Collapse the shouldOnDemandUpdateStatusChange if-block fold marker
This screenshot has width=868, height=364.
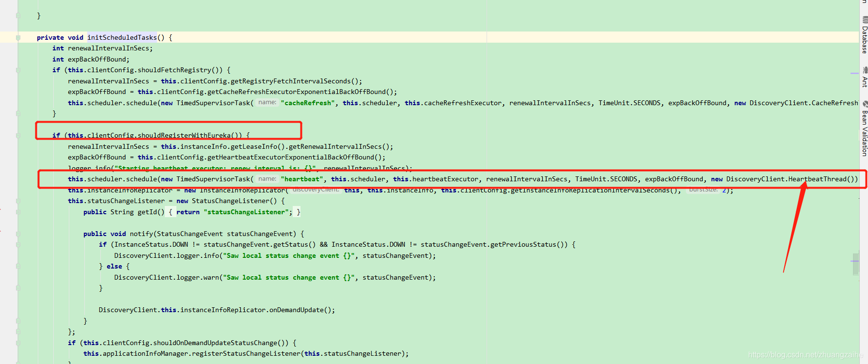point(18,343)
